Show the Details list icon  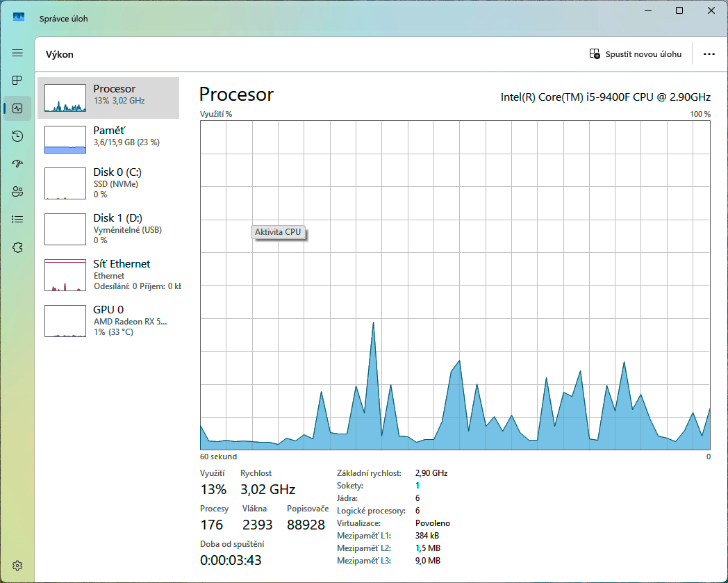pyautogui.click(x=17, y=220)
